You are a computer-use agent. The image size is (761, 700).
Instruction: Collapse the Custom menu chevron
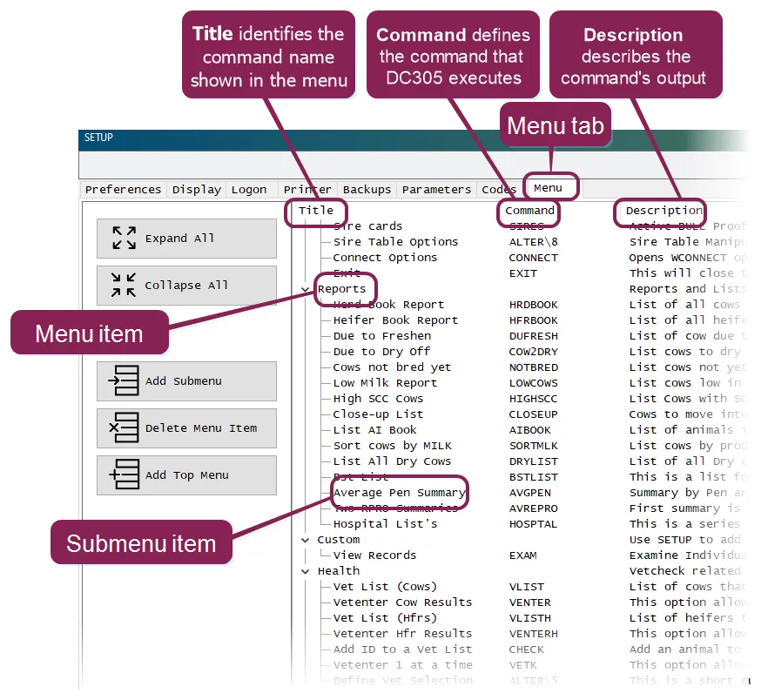306,540
